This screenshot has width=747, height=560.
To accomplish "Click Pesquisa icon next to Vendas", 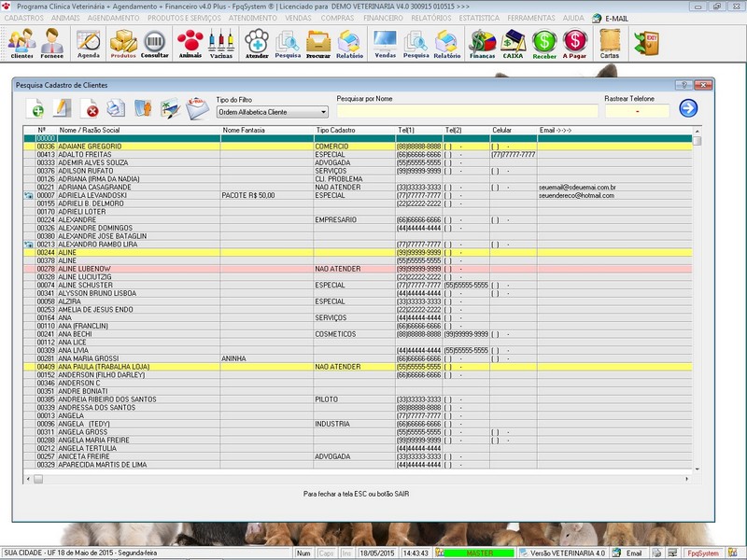I will [416, 43].
